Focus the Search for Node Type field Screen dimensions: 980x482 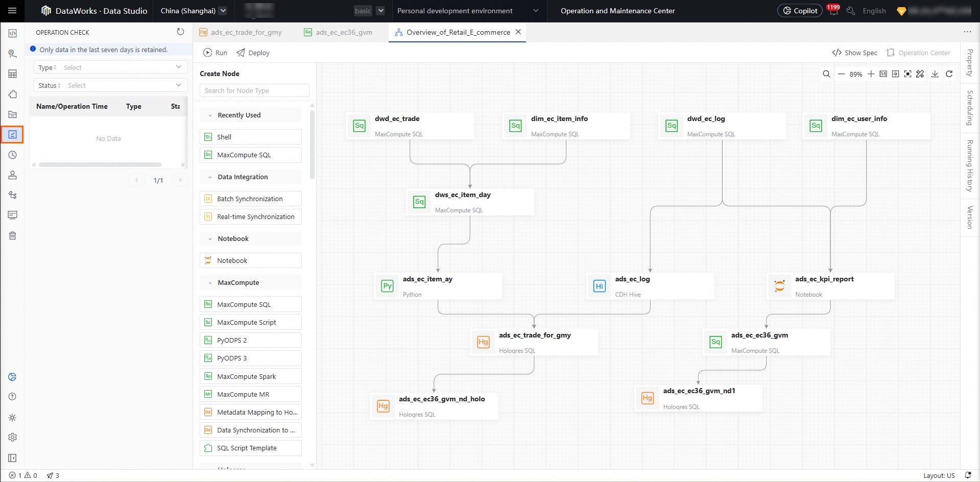point(254,90)
